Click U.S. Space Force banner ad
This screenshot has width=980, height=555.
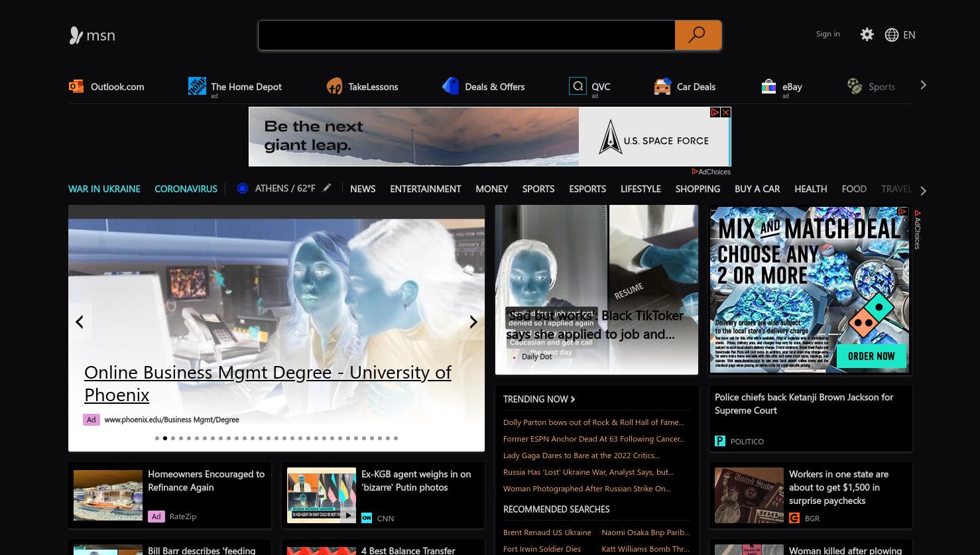click(490, 137)
